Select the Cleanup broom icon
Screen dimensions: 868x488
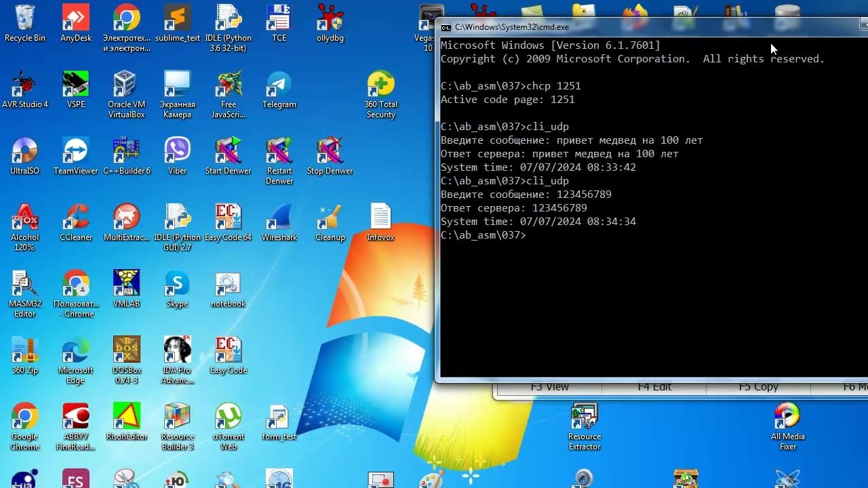click(x=330, y=223)
